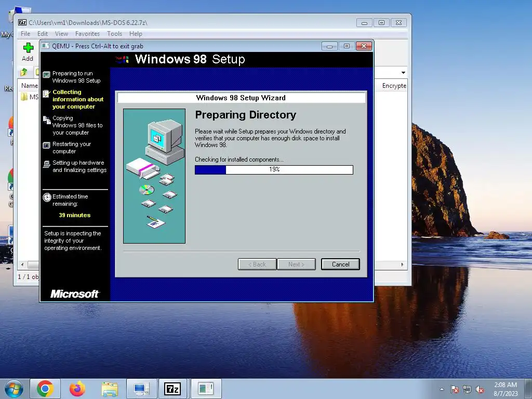Viewport: 532px width, 399px height.
Task: Click the Encrypted column header in 7-Zip
Action: 394,86
